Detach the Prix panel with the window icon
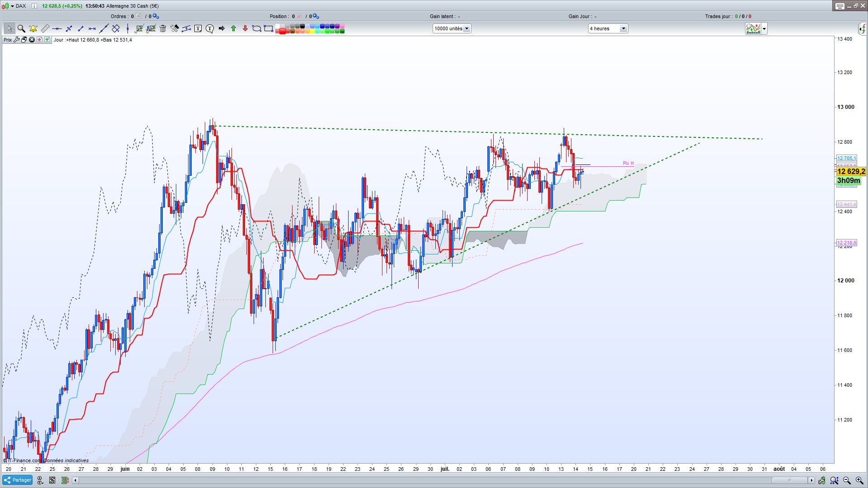This screenshot has height=488, width=868. point(24,40)
